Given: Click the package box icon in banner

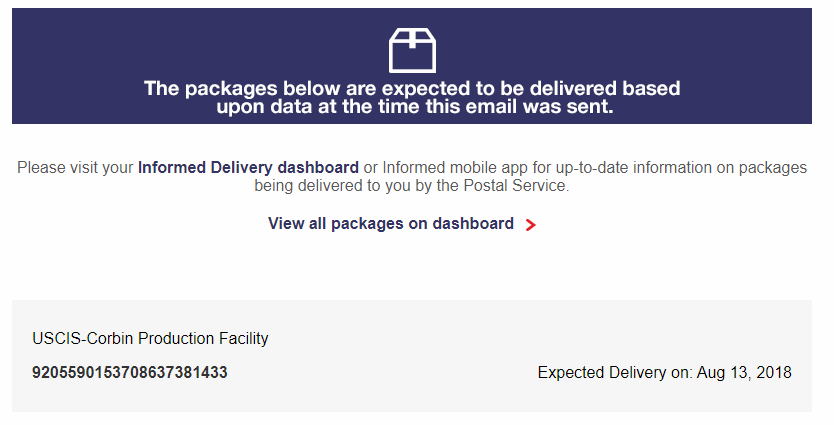Looking at the screenshot, I should pyautogui.click(x=412, y=51).
